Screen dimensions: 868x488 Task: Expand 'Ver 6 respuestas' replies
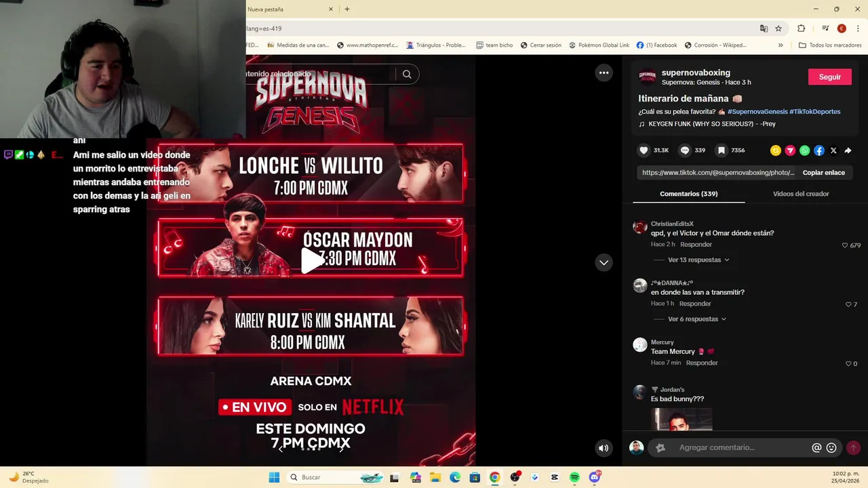pyautogui.click(x=697, y=319)
